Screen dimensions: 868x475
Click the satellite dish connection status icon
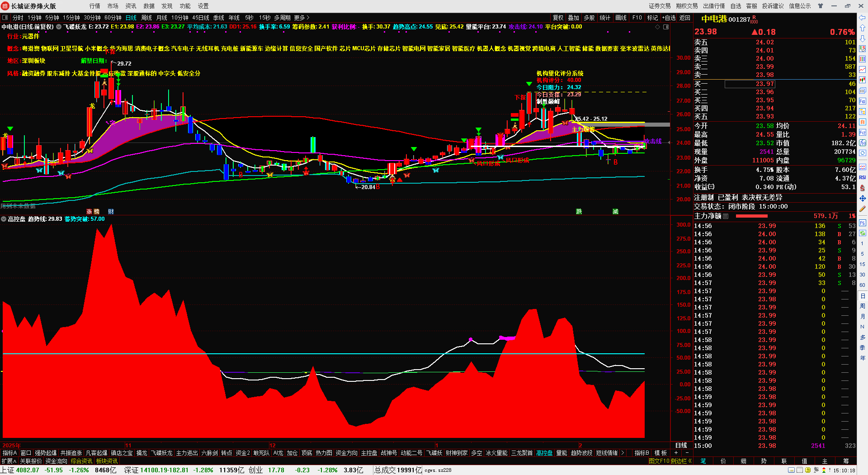[816, 470]
